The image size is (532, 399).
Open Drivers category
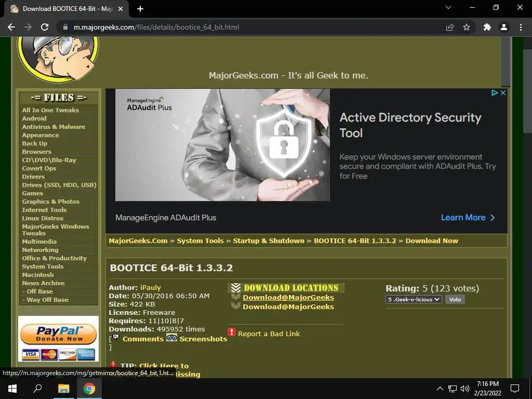[33, 177]
